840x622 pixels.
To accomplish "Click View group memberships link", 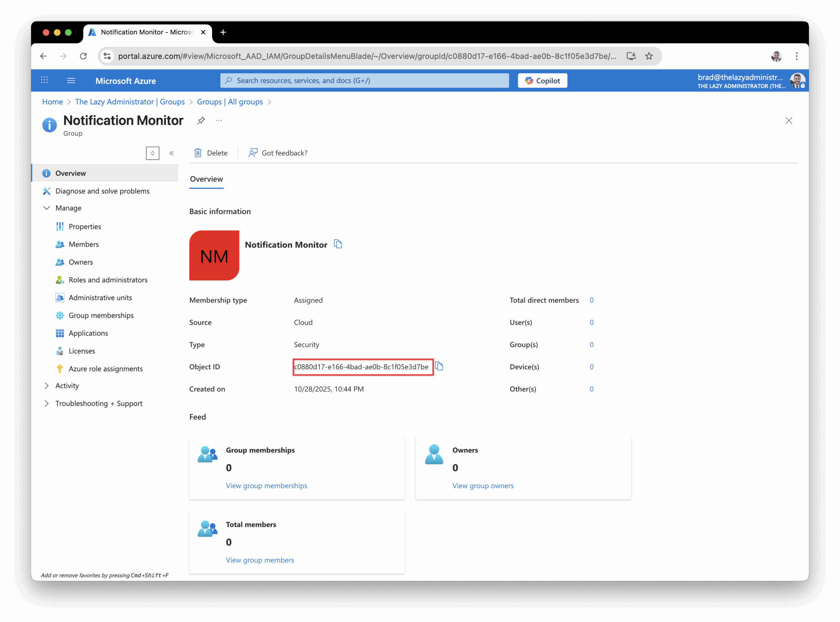I will 266,486.
